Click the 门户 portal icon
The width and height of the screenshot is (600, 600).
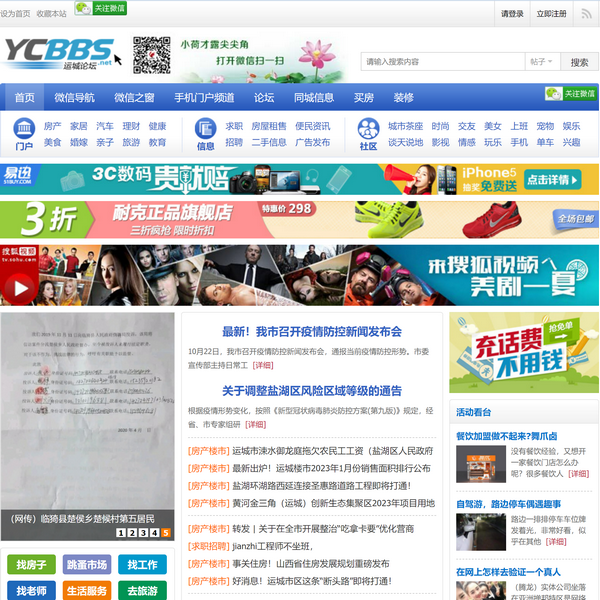[x=24, y=135]
